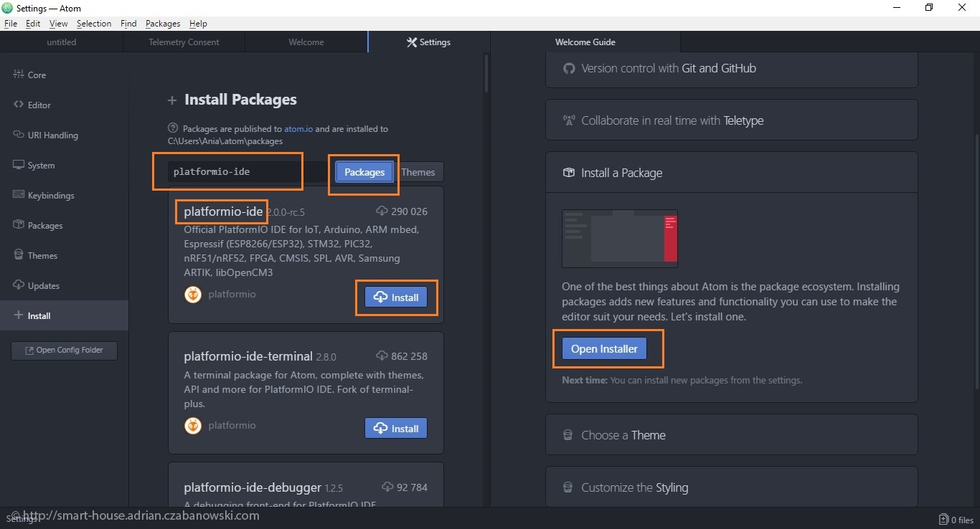This screenshot has width=980, height=529.
Task: Collapse the Install a Package section
Action: click(732, 173)
